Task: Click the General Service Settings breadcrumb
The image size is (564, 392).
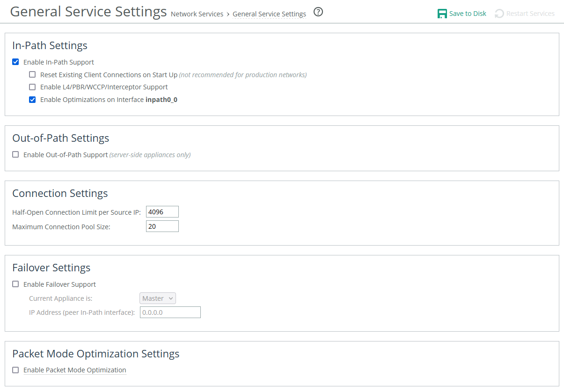Action: point(269,14)
